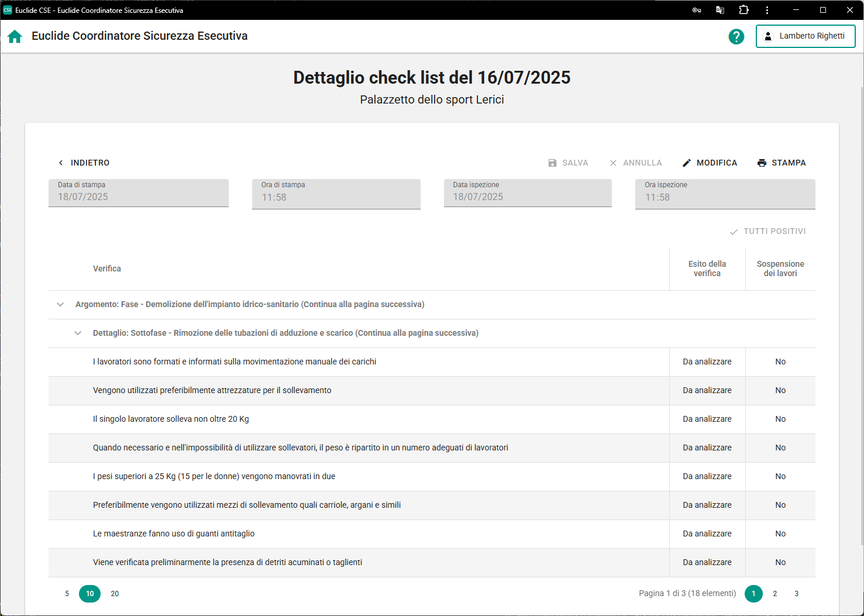Collapse the Argomento Fase Demolizione group
Screen dimensions: 864x616
click(60, 305)
